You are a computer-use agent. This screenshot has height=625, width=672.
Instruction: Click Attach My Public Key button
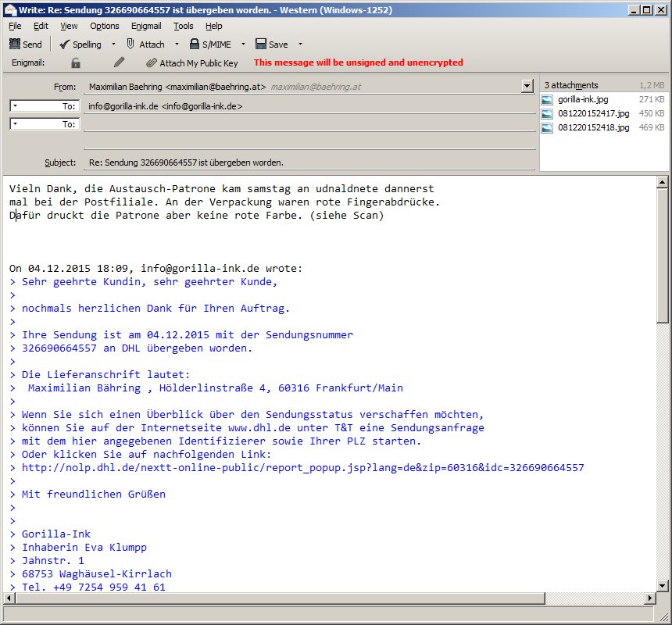pos(192,63)
